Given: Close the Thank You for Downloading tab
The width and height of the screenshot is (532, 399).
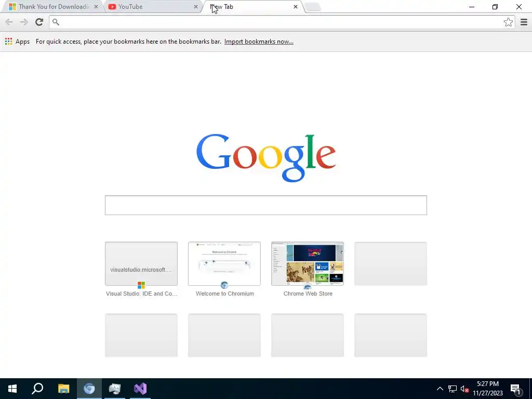Looking at the screenshot, I should [x=96, y=7].
